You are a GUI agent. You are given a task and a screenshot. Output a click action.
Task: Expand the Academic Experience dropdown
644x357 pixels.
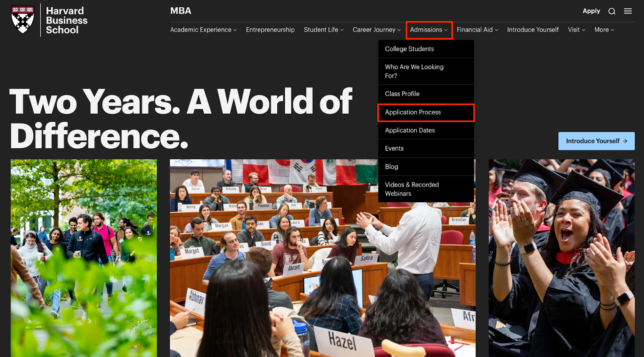pyautogui.click(x=203, y=30)
